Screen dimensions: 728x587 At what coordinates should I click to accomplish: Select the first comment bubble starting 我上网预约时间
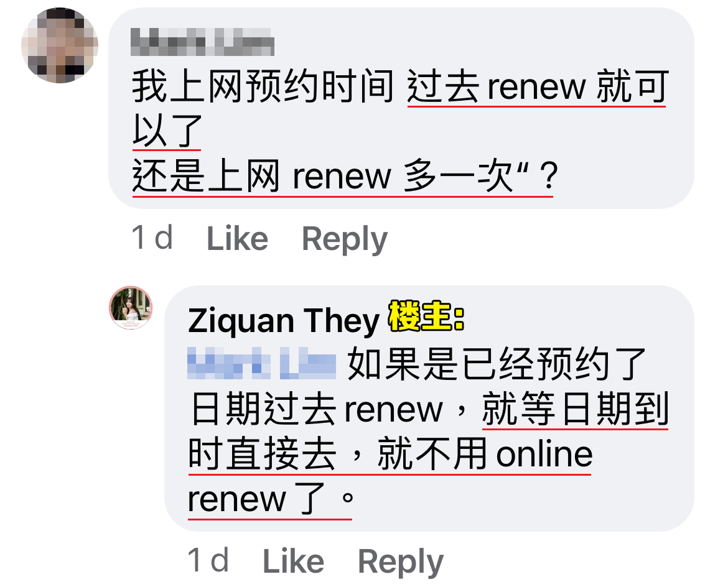point(401,108)
